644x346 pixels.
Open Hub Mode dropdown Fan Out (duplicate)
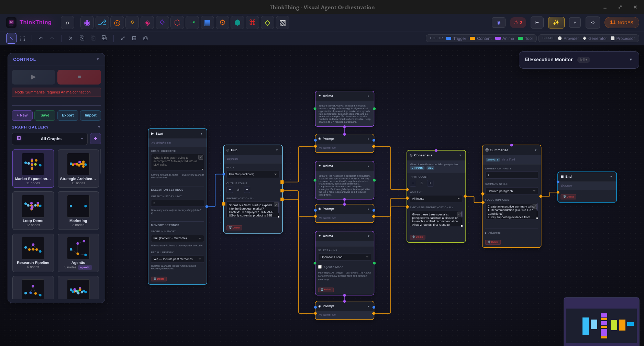(253, 174)
